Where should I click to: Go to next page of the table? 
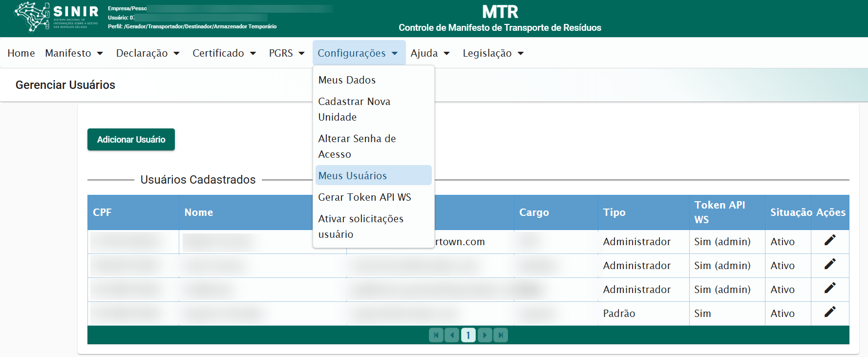click(x=485, y=335)
